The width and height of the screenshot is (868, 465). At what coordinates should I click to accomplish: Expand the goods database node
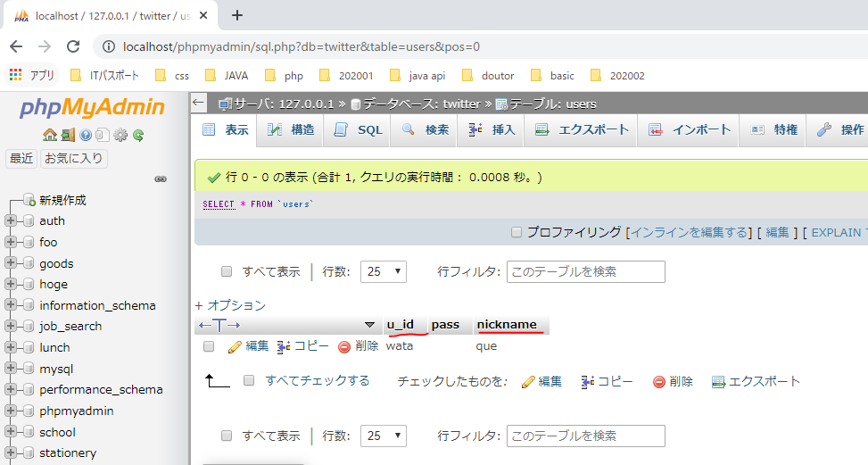10,263
